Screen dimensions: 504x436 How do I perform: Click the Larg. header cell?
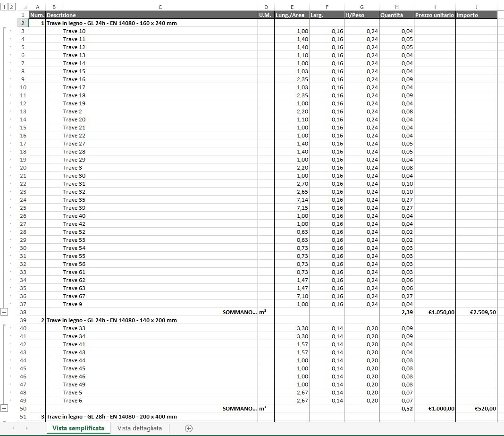(327, 15)
